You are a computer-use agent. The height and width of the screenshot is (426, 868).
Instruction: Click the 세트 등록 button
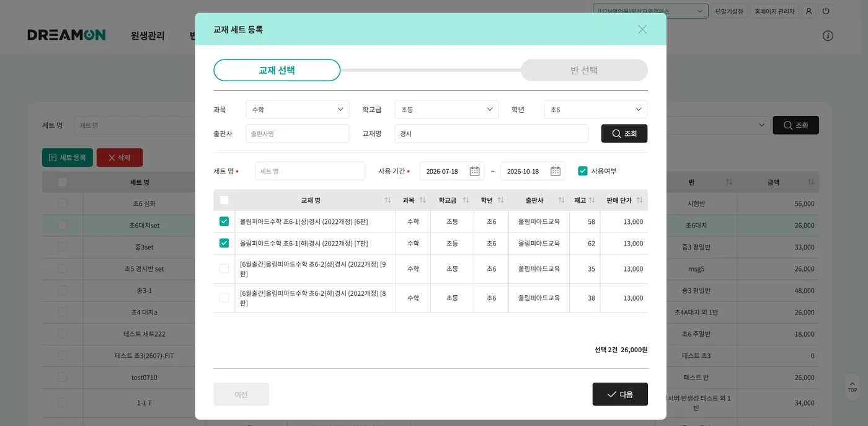[x=68, y=158]
